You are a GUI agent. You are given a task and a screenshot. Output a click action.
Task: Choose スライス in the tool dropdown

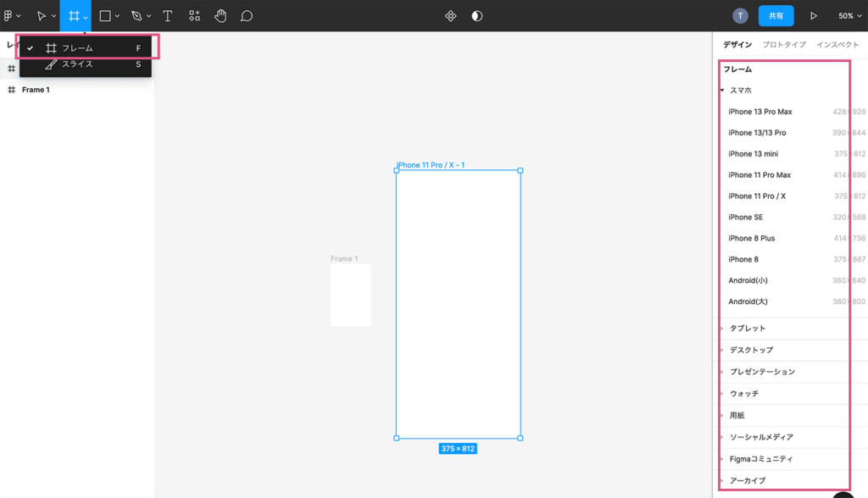tap(77, 64)
